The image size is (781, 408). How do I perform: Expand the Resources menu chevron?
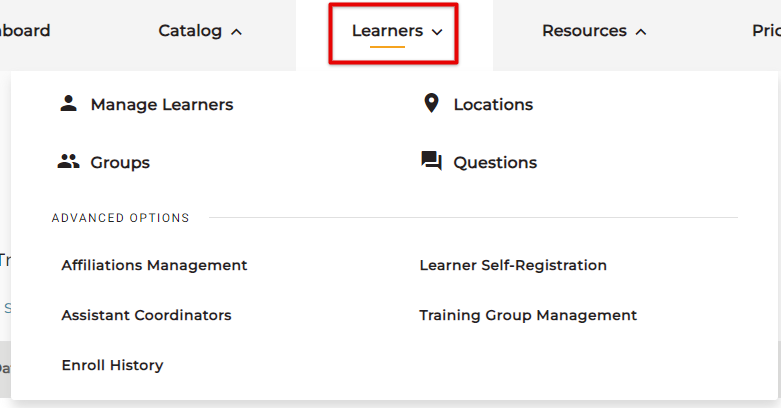click(x=641, y=32)
